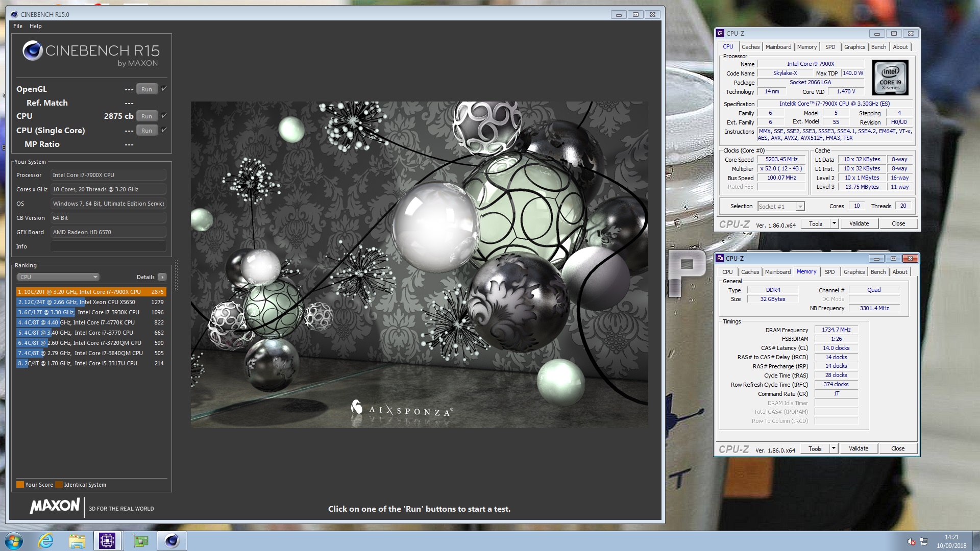Run the OpenGL benchmark

147,89
